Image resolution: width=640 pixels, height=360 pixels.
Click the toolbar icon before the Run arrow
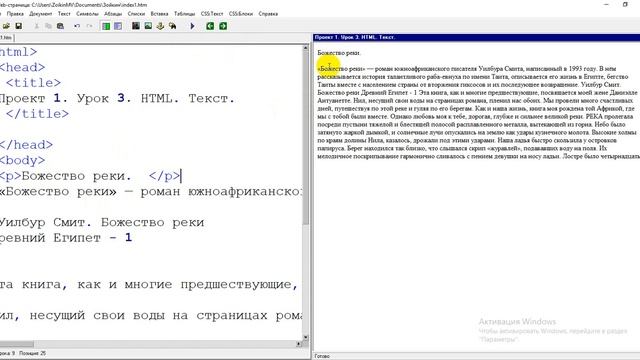173,26
